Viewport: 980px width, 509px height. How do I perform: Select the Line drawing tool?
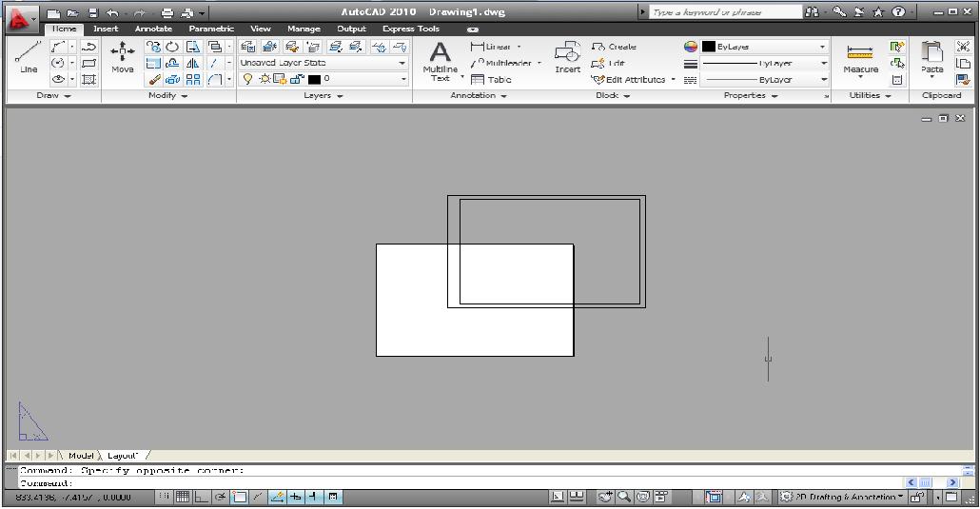(29, 57)
